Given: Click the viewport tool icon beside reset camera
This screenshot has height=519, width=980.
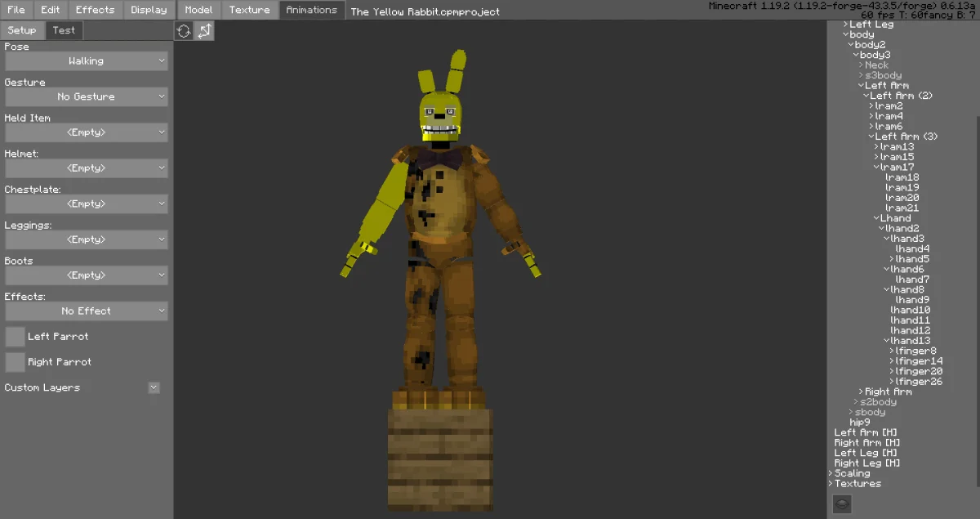Looking at the screenshot, I should (204, 31).
